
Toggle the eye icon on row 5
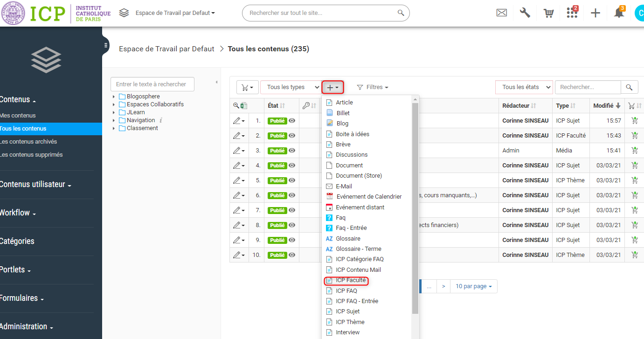[292, 180]
